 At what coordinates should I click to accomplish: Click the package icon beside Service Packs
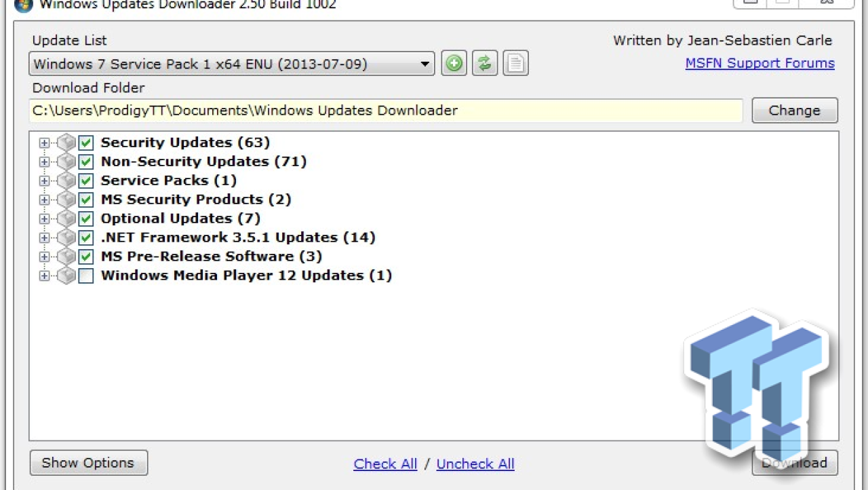coord(66,181)
